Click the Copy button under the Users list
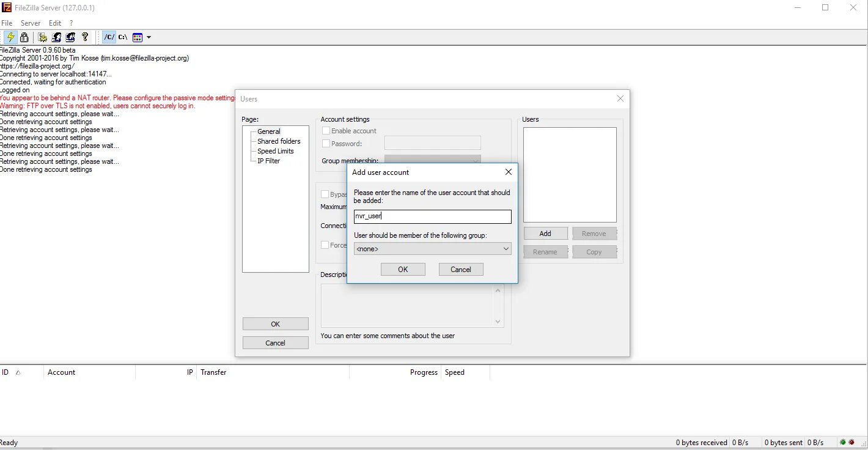868x450 pixels. pyautogui.click(x=594, y=252)
